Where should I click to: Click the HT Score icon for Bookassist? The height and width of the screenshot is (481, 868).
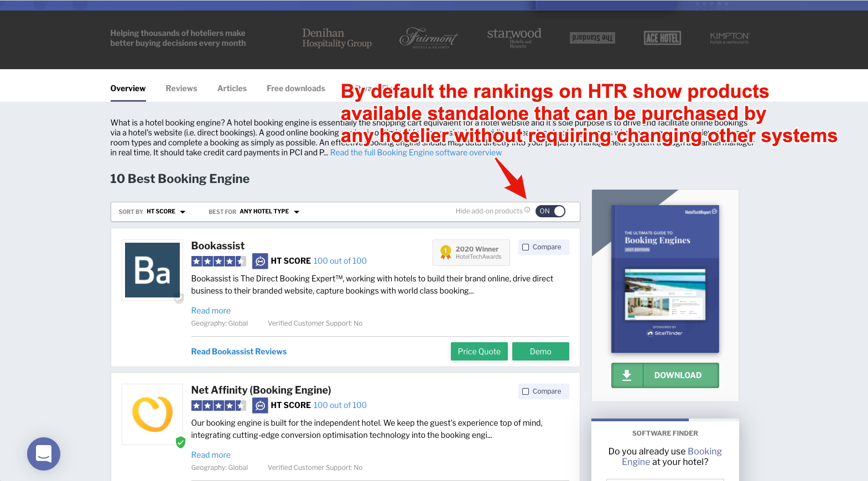260,261
